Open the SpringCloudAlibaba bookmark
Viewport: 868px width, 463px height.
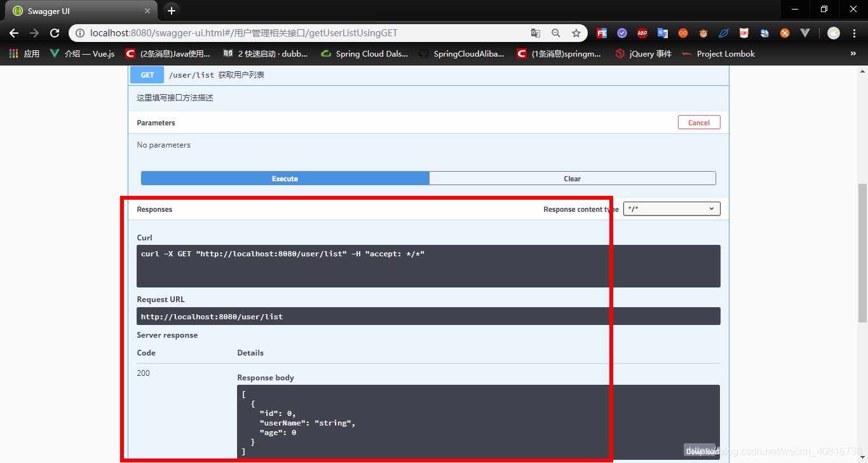(x=462, y=54)
